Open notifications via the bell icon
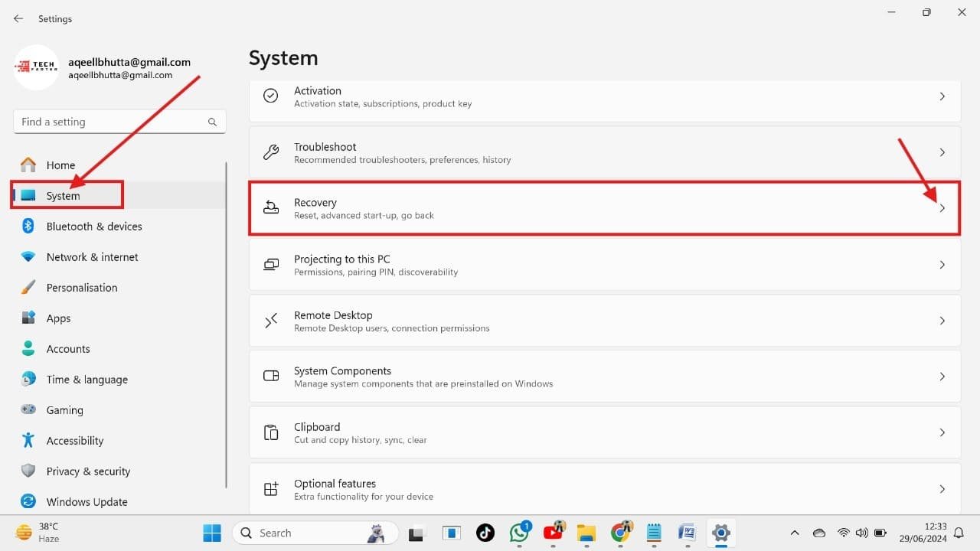The height and width of the screenshot is (551, 980). coord(958,533)
